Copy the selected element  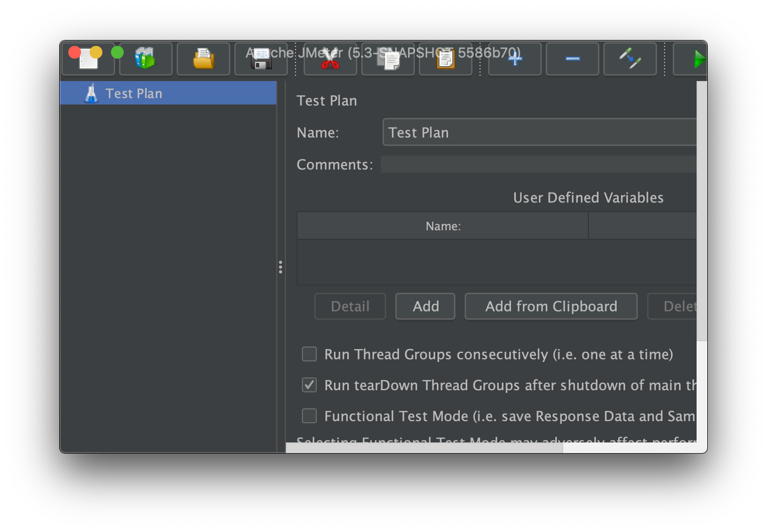(x=388, y=59)
